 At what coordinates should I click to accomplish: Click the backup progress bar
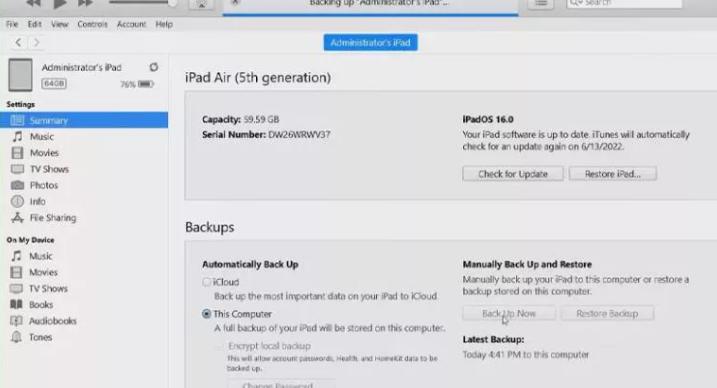tap(370, 15)
